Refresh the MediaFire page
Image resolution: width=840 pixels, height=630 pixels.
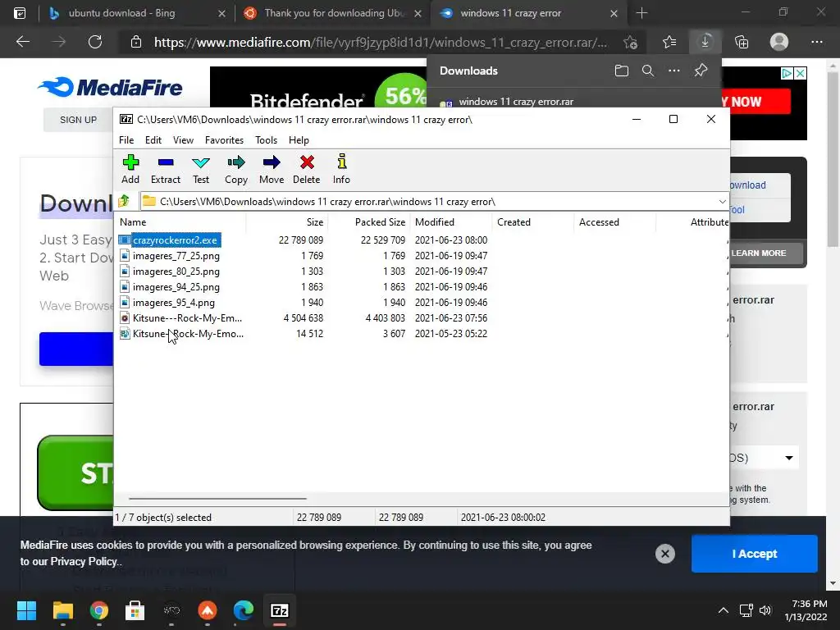click(x=95, y=42)
